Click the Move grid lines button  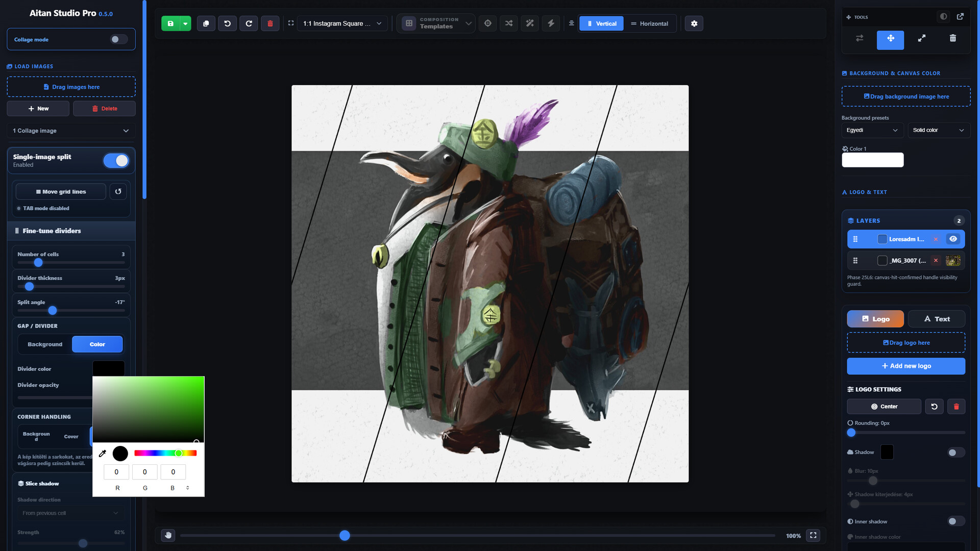(x=61, y=192)
